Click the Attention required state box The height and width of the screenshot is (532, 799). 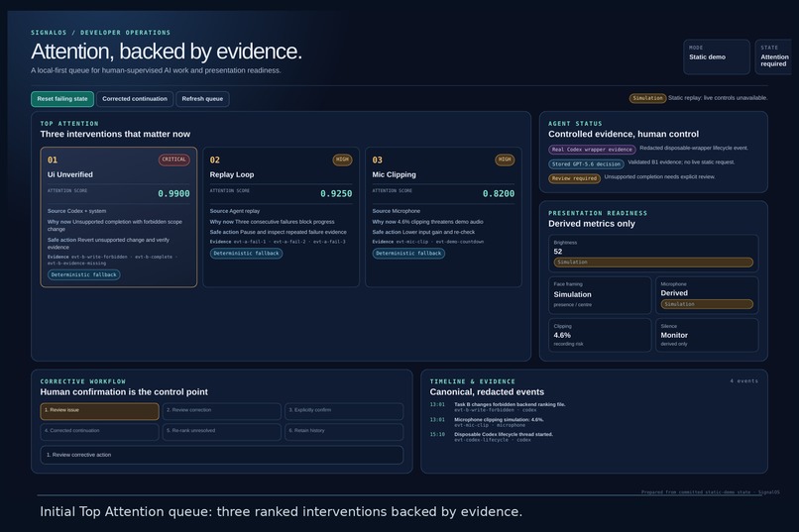[774, 57]
